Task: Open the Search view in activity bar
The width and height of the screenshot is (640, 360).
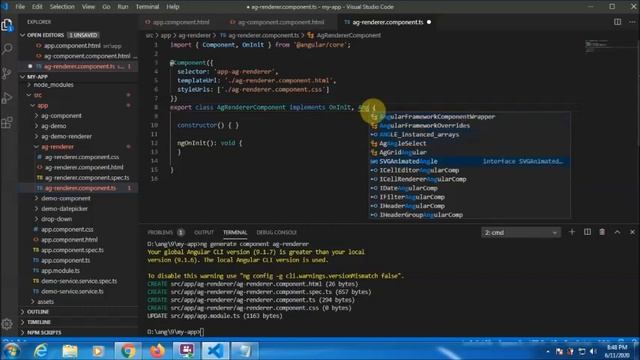Action: pos(7,49)
